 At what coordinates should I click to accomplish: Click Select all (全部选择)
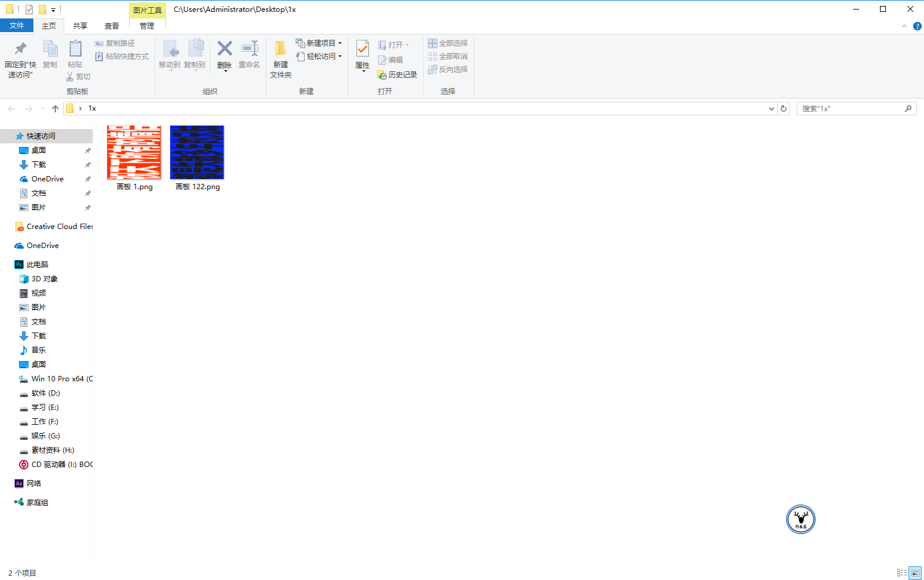[448, 43]
